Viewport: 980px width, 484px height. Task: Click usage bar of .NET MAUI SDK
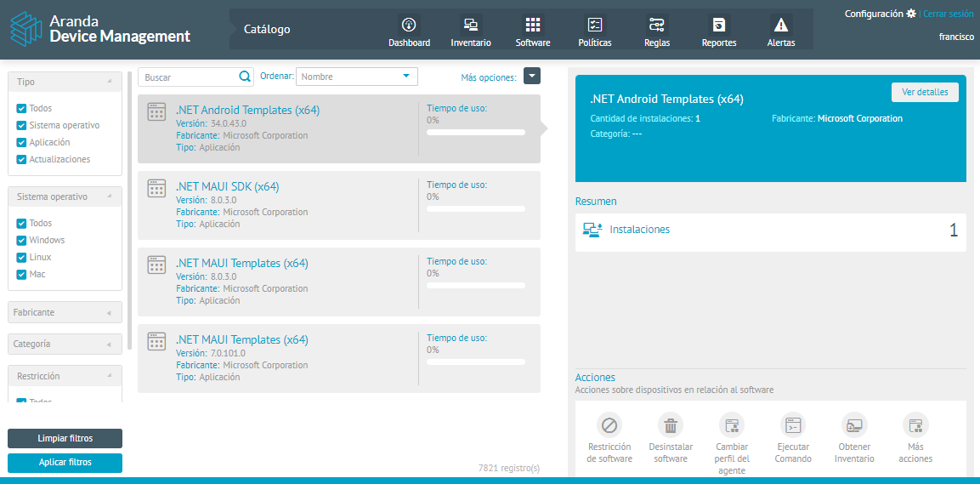coord(476,209)
